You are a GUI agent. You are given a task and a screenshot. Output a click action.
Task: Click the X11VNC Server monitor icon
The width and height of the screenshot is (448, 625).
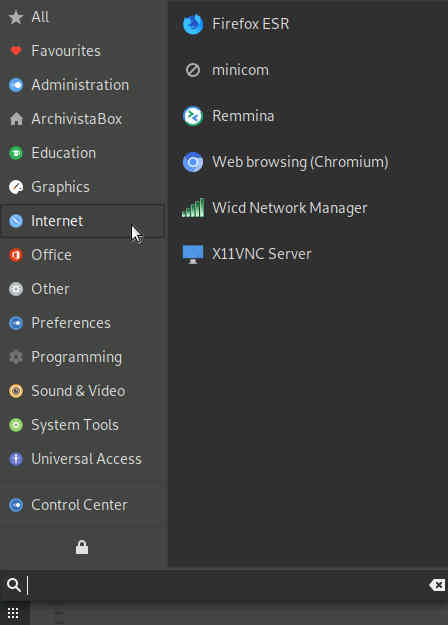(193, 254)
